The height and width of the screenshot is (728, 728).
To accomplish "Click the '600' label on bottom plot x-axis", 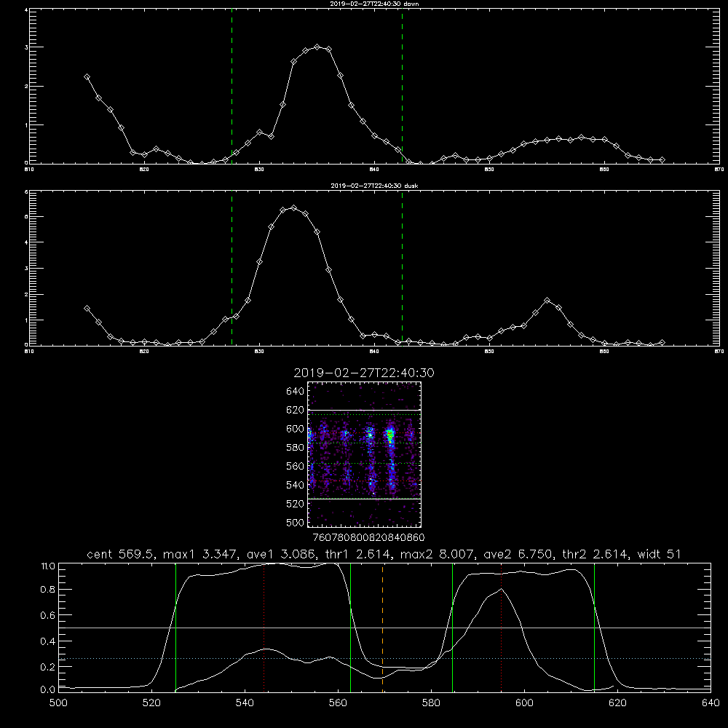I will click(524, 703).
